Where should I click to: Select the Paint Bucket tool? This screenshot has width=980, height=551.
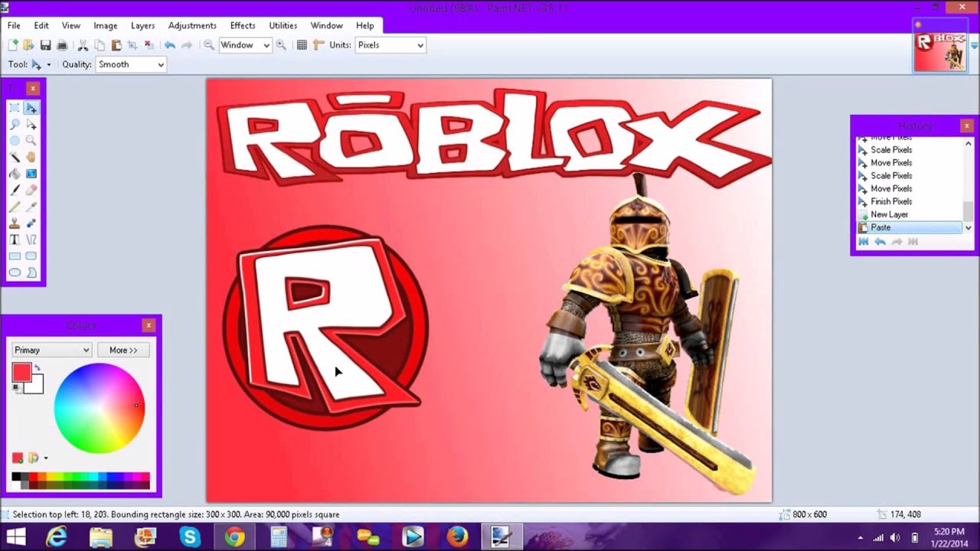[15, 174]
